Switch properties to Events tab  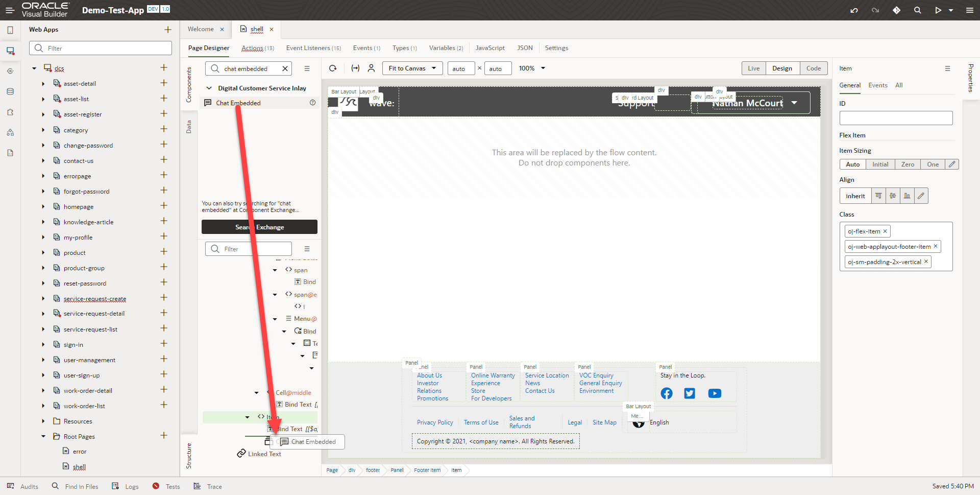pos(877,85)
